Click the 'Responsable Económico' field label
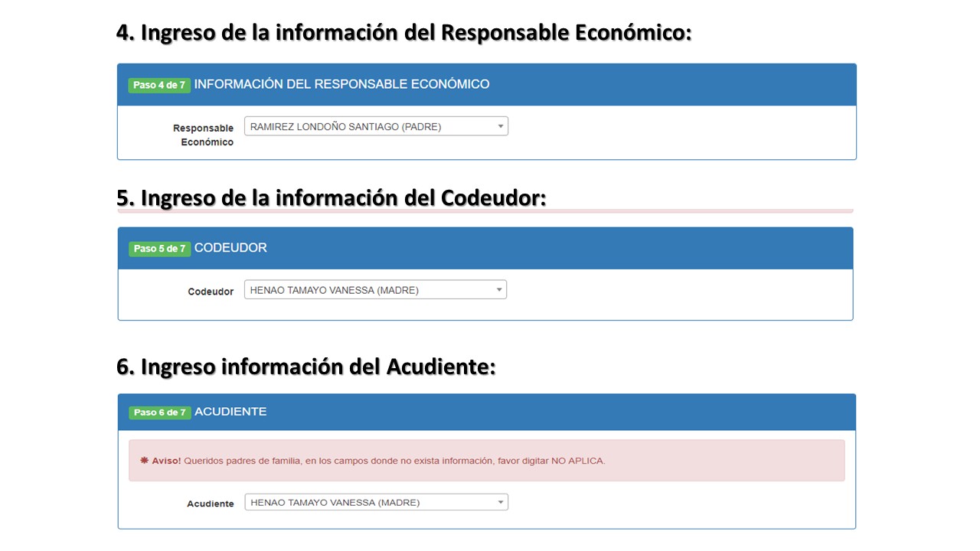The width and height of the screenshot is (980, 551). click(203, 135)
